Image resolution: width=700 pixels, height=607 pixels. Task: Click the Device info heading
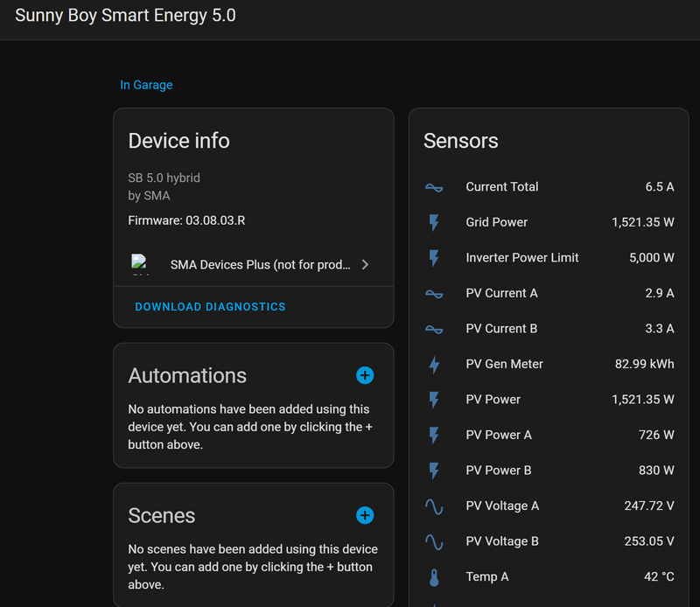[178, 141]
